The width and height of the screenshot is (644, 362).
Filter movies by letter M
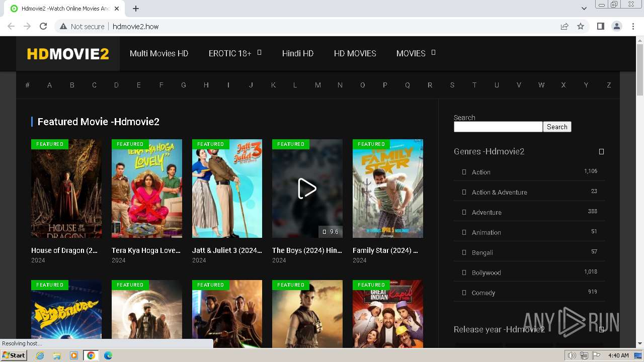[318, 85]
